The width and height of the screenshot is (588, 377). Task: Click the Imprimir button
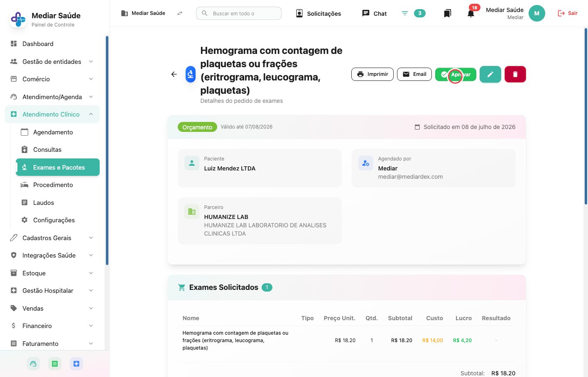point(372,74)
